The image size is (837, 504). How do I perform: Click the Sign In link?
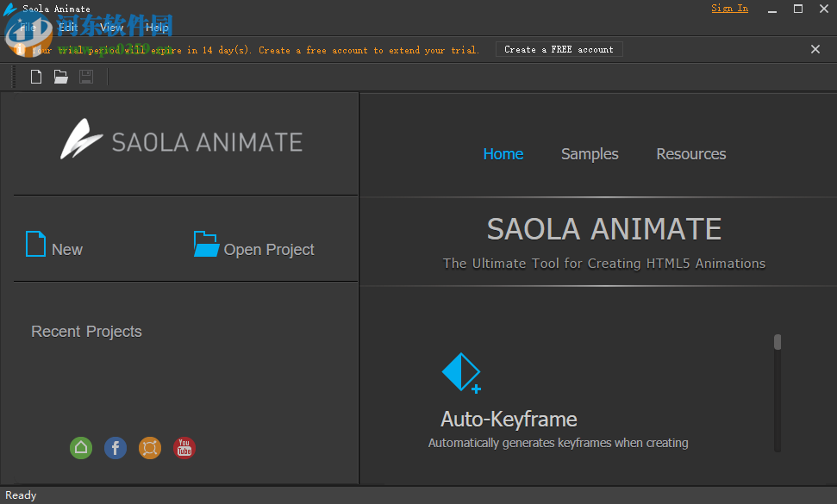click(729, 8)
